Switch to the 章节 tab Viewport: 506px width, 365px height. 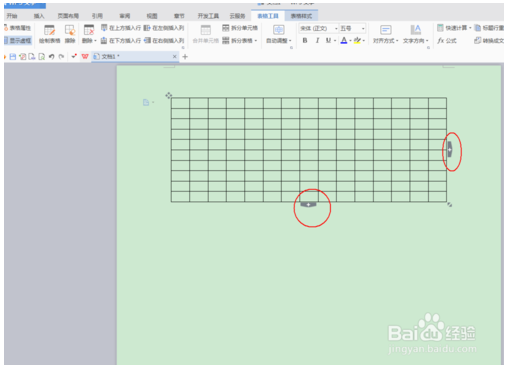click(179, 16)
